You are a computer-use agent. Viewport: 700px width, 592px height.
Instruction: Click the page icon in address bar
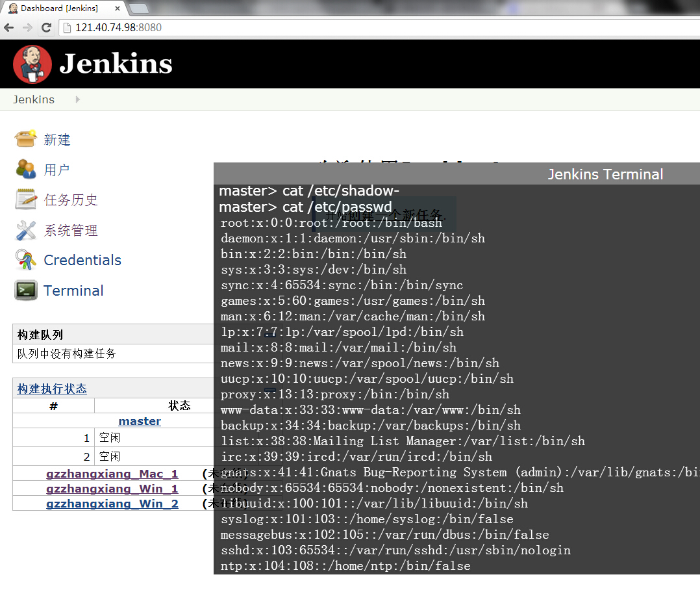click(67, 28)
